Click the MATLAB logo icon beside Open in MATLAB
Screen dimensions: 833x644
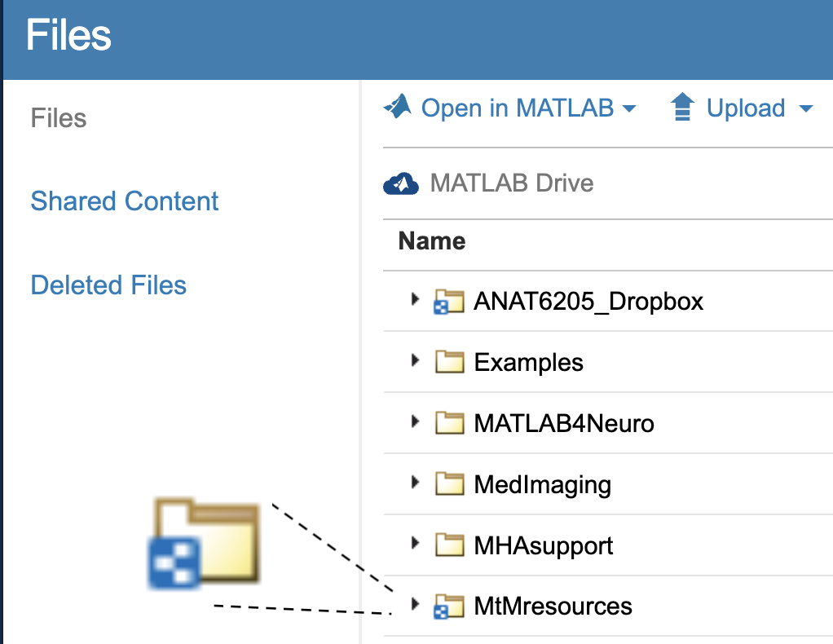[x=398, y=106]
